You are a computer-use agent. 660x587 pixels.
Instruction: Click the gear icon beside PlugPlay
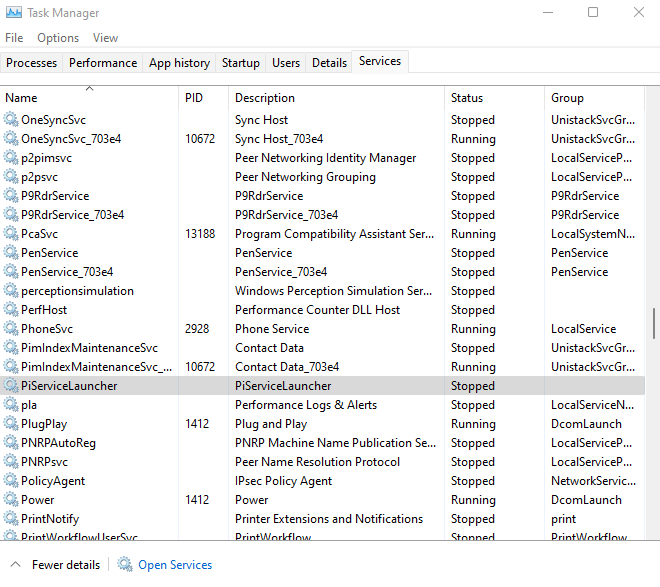point(11,423)
